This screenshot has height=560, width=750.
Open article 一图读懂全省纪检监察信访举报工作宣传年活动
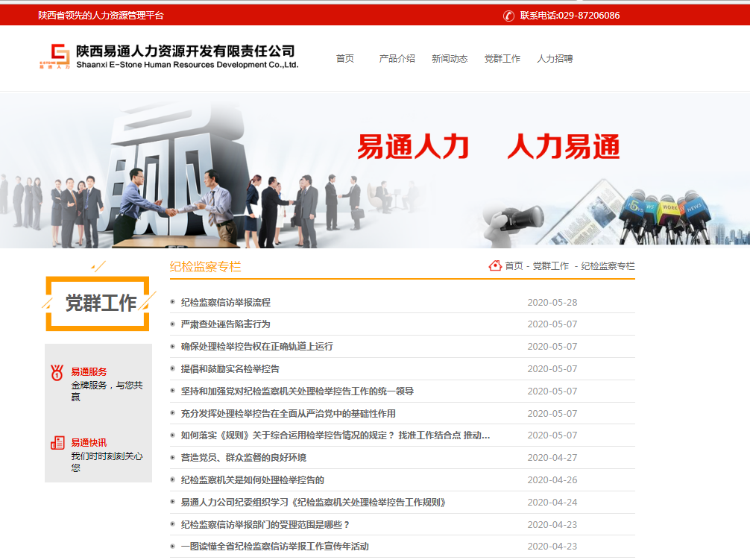(275, 546)
